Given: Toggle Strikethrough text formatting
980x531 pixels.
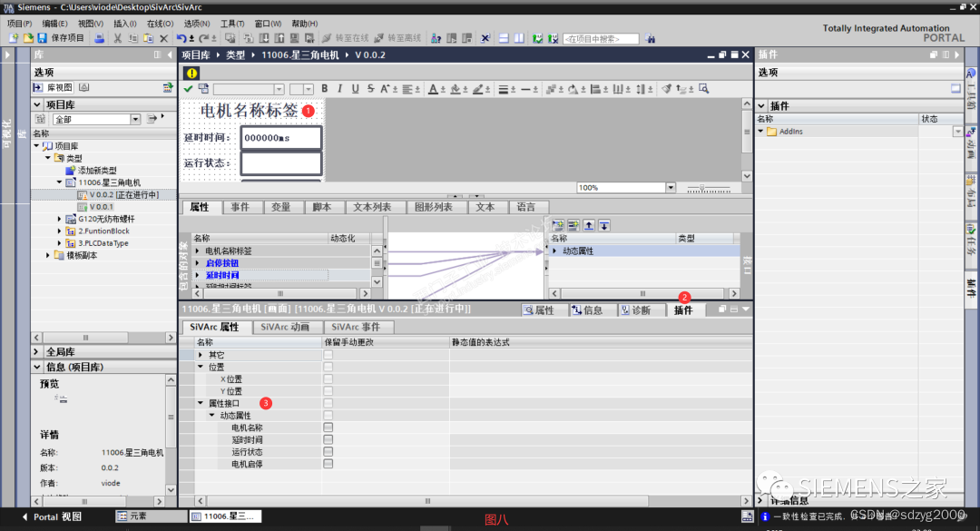Looking at the screenshot, I should pos(370,89).
